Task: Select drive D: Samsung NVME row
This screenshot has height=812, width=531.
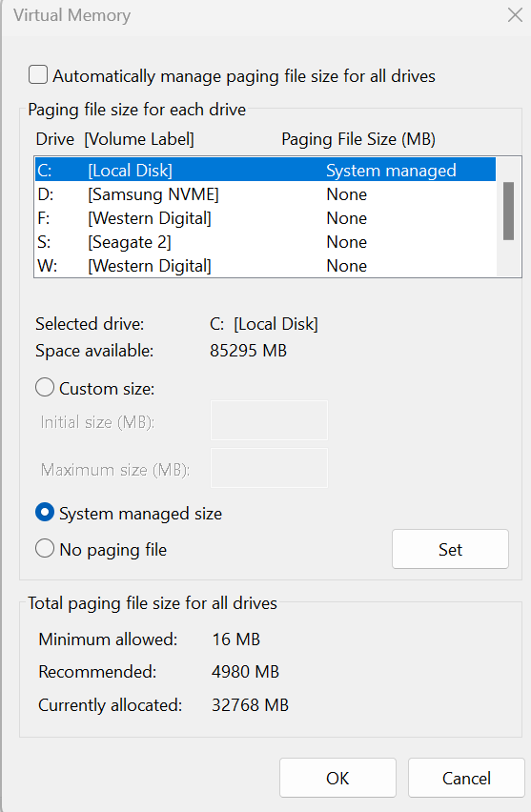Action: pyautogui.click(x=265, y=194)
